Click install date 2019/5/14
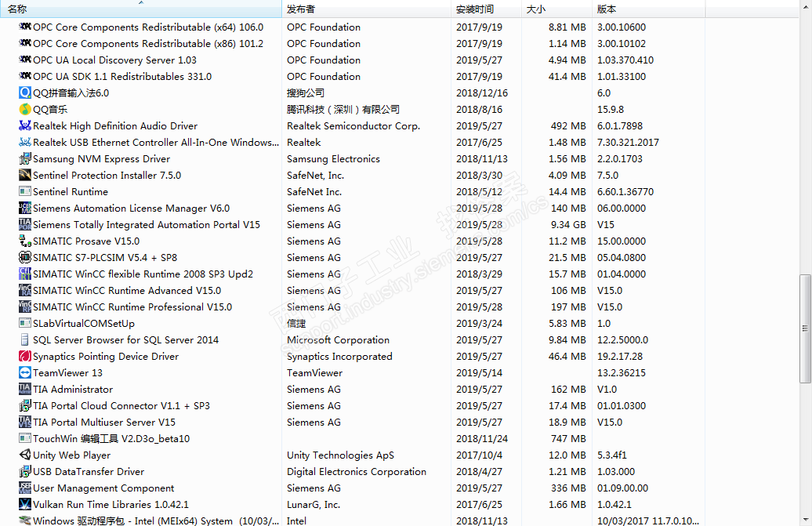The height and width of the screenshot is (526, 812). (479, 373)
